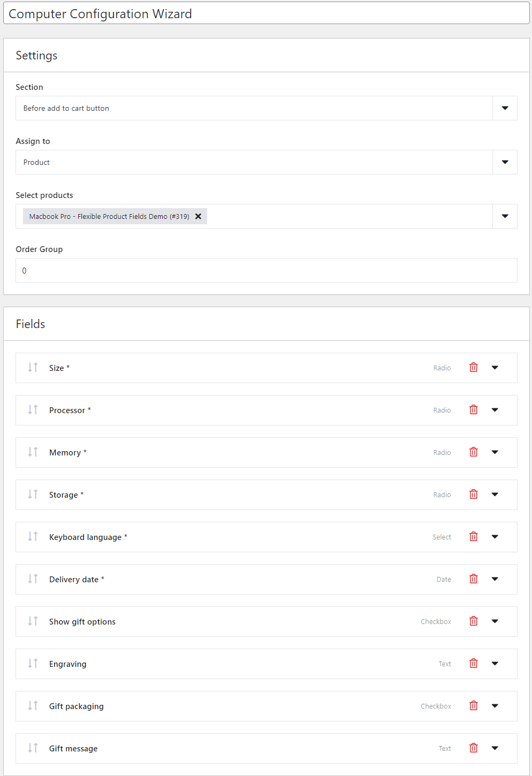Click the sort handle for Gift message
Viewport: 532px width, 776px height.
[x=33, y=748]
